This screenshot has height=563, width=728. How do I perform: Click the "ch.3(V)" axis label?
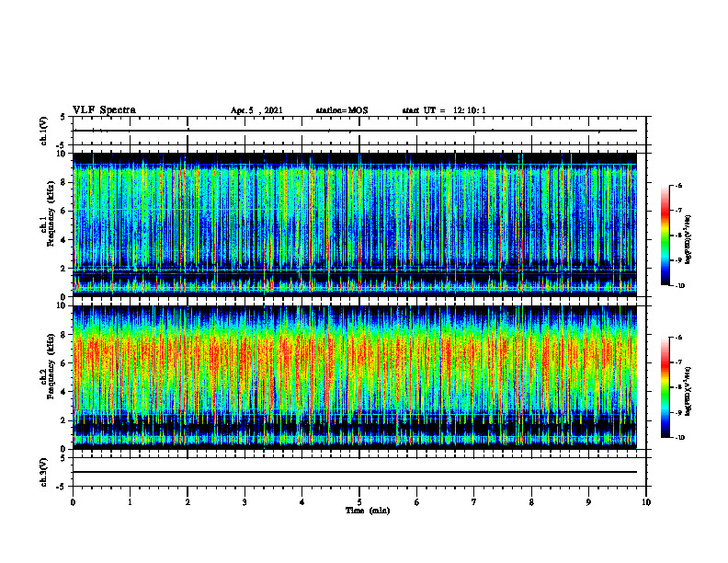44,473
